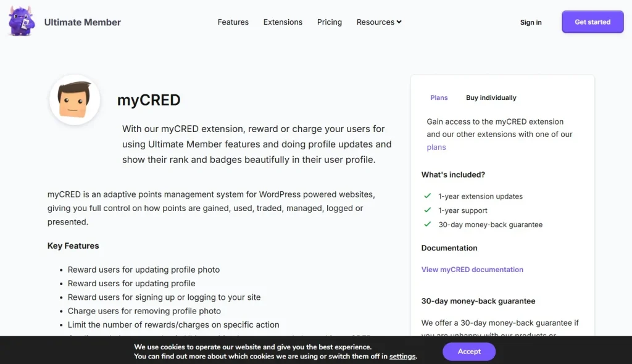632x364 pixels.
Task: Switch to the Plans tab
Action: coord(439,97)
